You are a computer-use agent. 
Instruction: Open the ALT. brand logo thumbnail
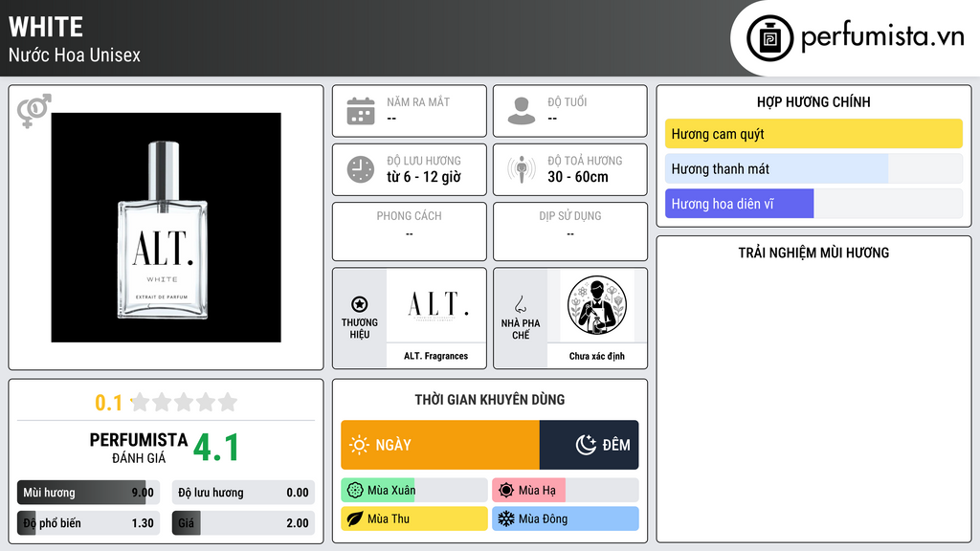[x=436, y=305]
